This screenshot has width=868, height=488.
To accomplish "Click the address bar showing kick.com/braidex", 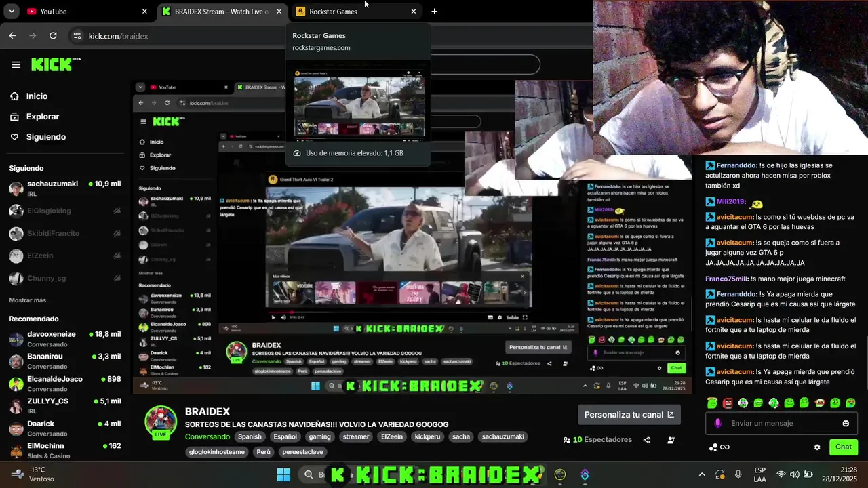I will click(119, 36).
